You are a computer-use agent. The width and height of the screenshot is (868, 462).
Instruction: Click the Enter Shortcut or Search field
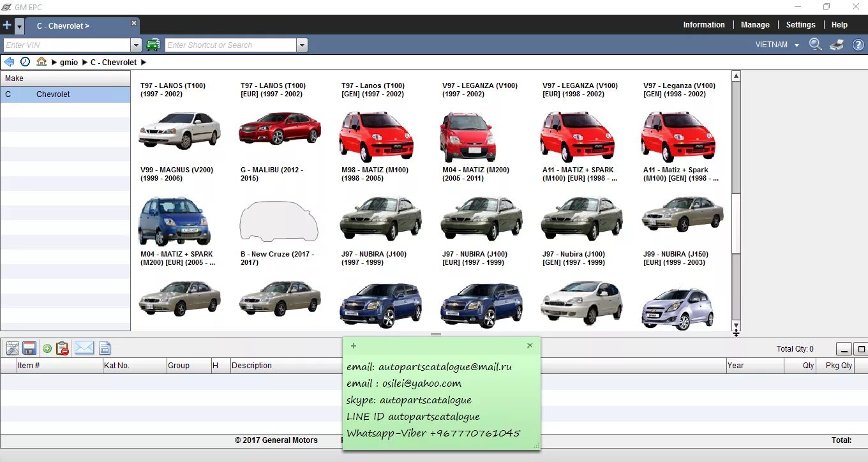(x=231, y=45)
